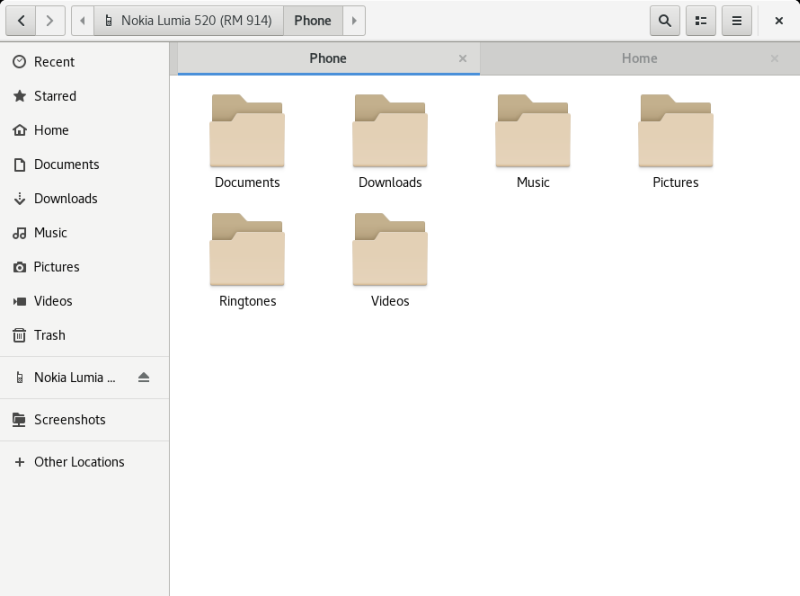Select the Ringtones folder
The image size is (800, 596).
[x=247, y=260]
